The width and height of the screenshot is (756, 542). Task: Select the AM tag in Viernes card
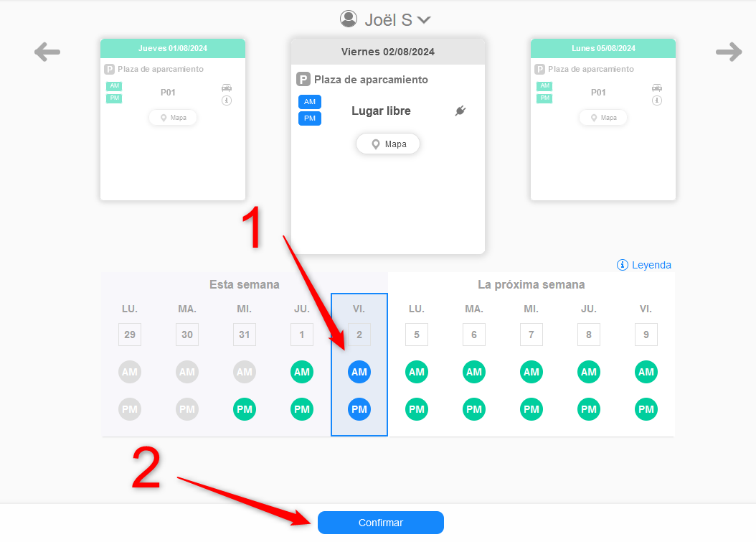(310, 102)
